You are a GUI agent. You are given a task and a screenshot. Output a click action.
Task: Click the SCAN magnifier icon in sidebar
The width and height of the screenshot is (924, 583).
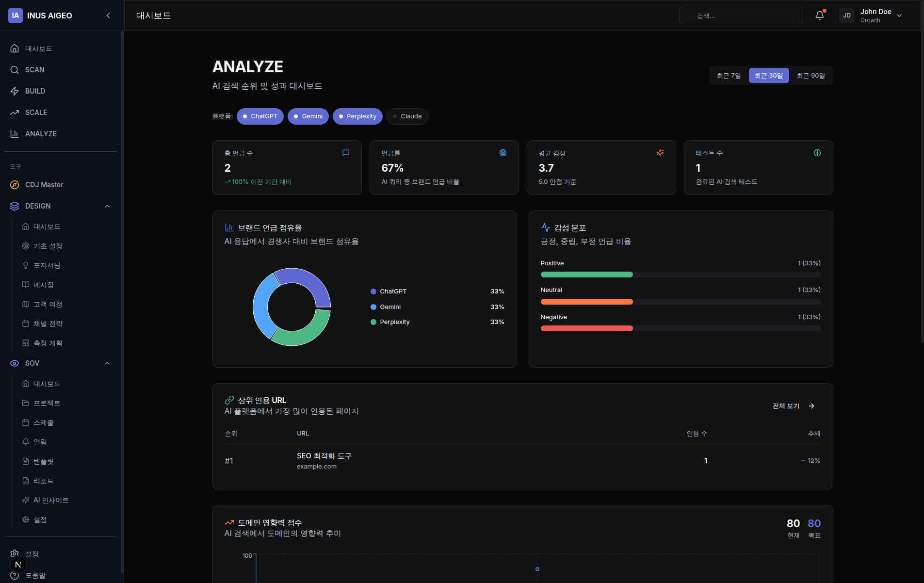[15, 70]
